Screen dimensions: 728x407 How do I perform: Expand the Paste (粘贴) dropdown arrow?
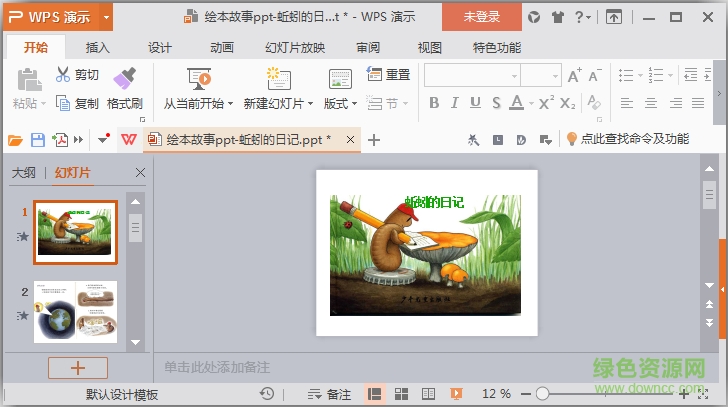[43, 103]
